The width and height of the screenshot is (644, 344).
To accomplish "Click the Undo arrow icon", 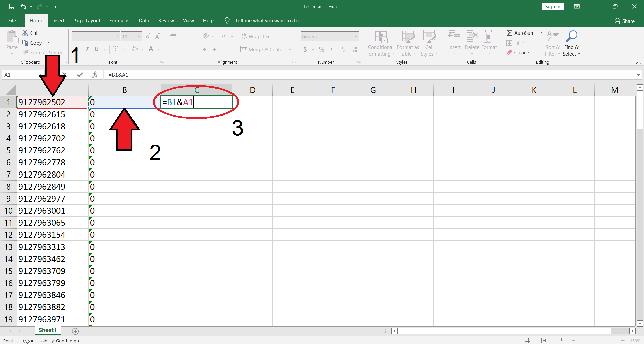I will point(23,7).
